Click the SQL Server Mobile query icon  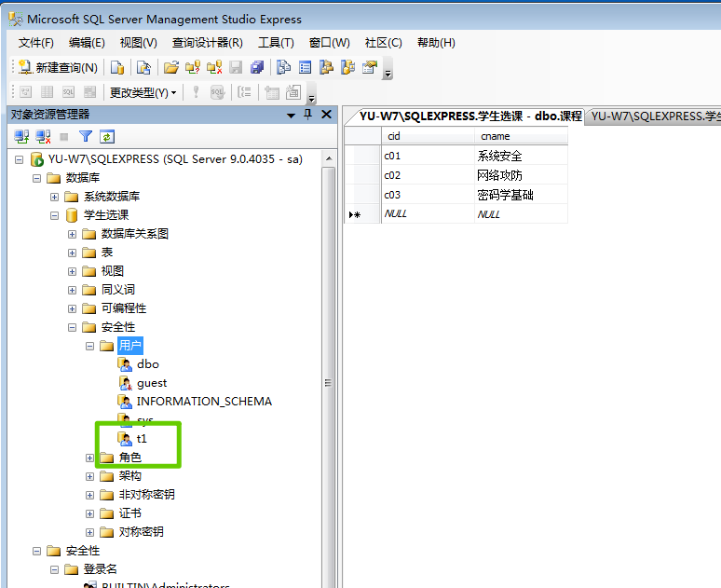click(x=143, y=68)
